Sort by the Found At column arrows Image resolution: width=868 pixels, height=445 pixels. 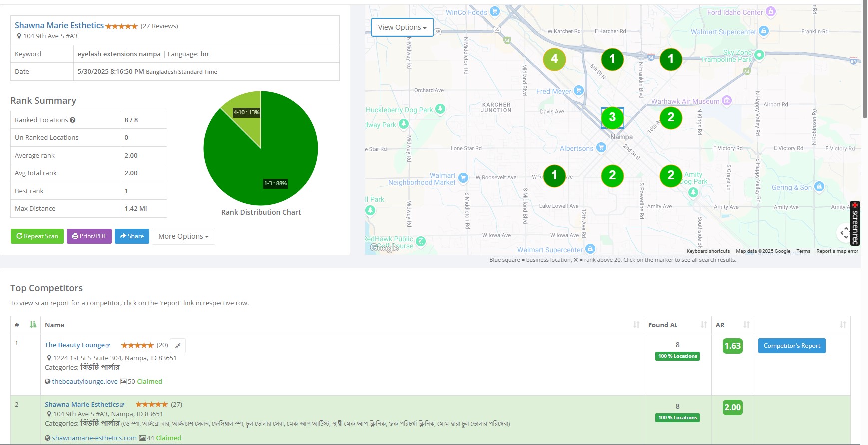point(704,325)
